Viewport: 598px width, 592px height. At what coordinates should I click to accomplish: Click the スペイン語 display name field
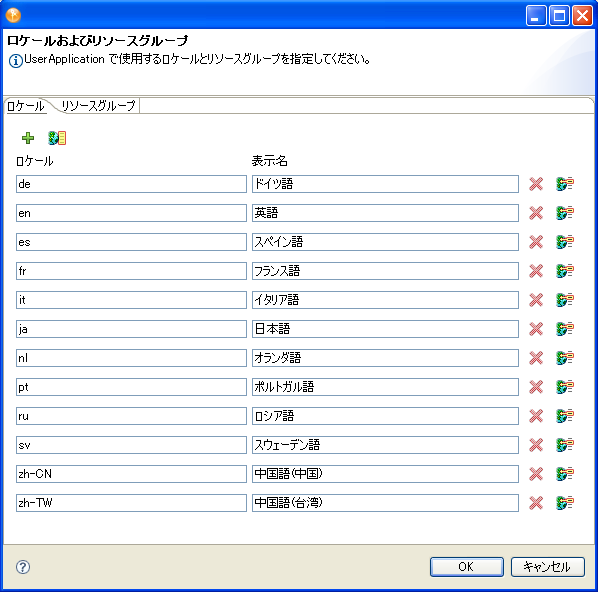click(385, 242)
